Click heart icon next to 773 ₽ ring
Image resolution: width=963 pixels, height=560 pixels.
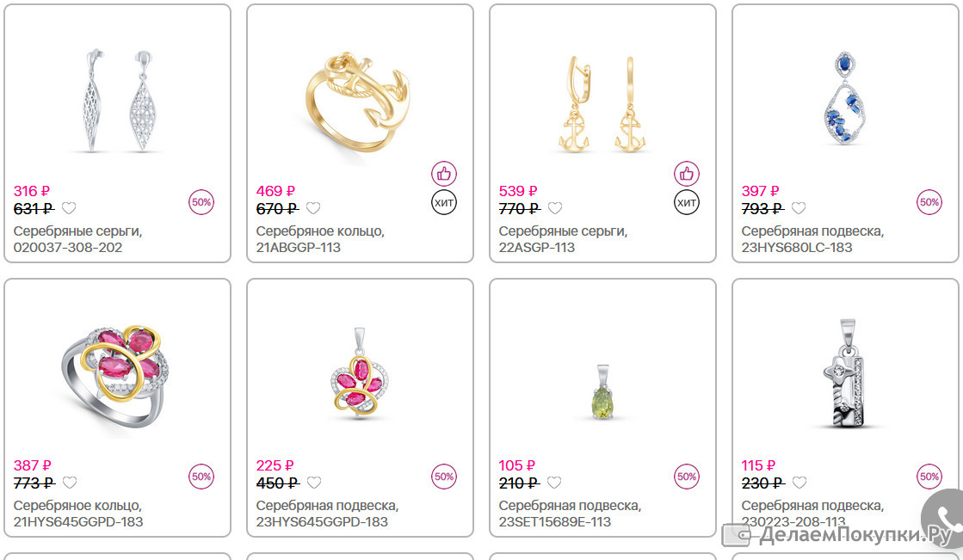coord(70,483)
